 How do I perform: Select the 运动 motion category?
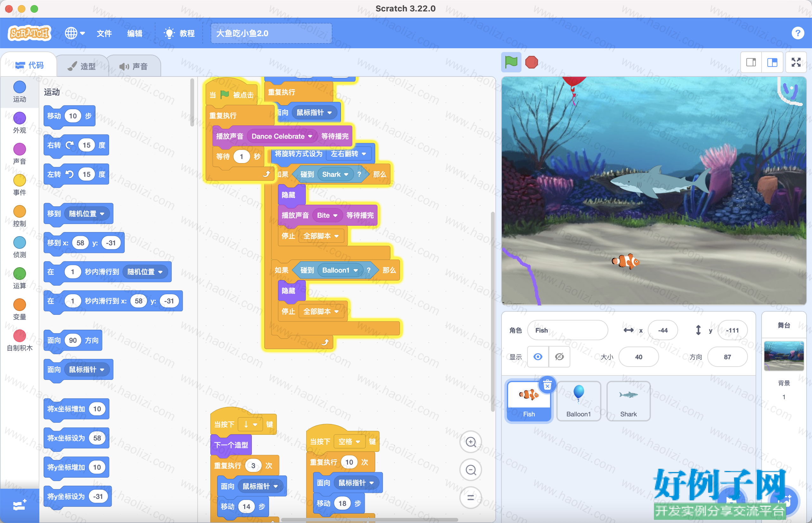tap(19, 92)
